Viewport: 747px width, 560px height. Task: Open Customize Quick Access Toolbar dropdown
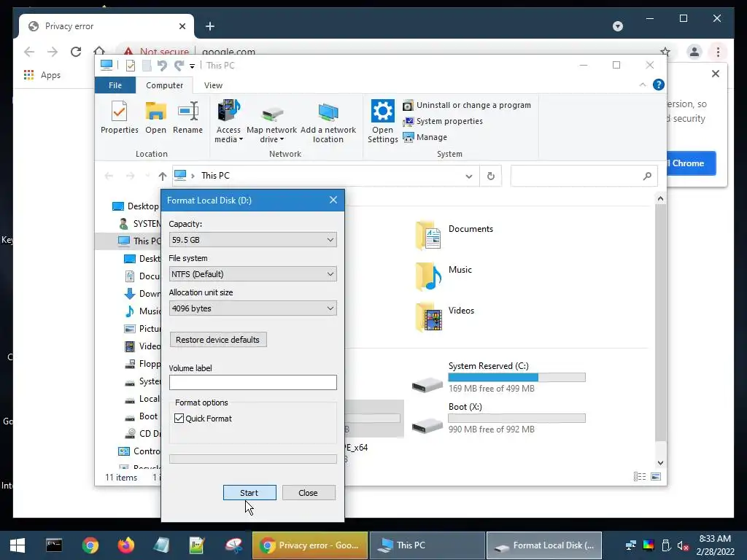pyautogui.click(x=192, y=66)
